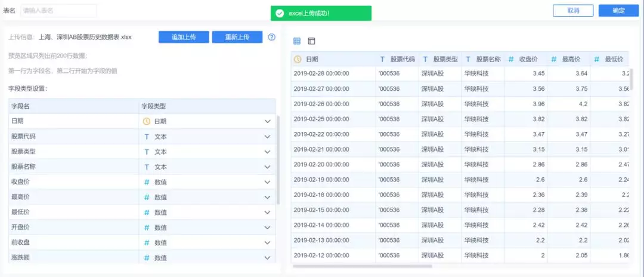Click the T icon in the 股票类型 column header
The height and width of the screenshot is (277, 644).
425,59
